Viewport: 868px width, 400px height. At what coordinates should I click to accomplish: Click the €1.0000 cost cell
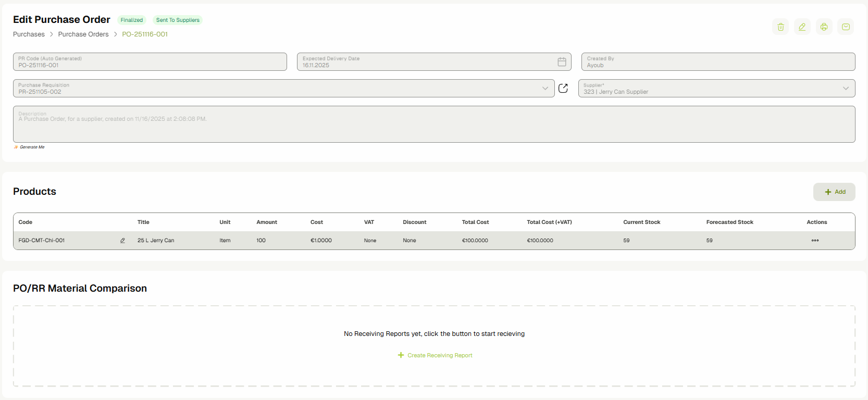pyautogui.click(x=321, y=241)
